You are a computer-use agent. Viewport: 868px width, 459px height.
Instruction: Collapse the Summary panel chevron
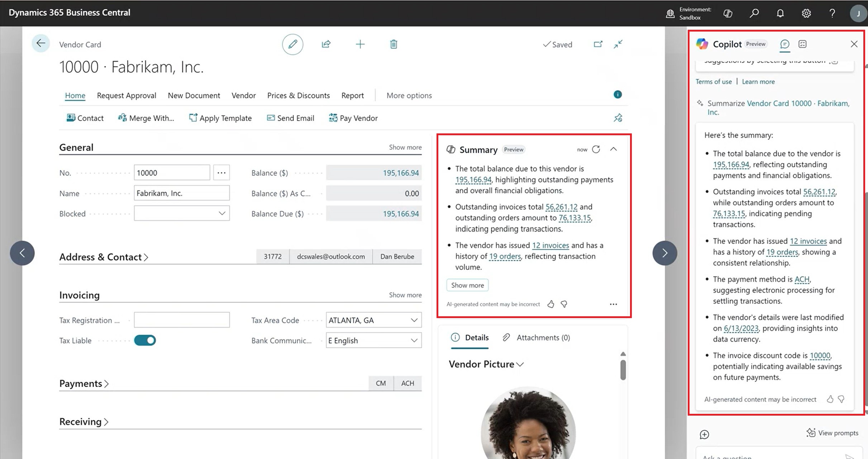pyautogui.click(x=614, y=149)
